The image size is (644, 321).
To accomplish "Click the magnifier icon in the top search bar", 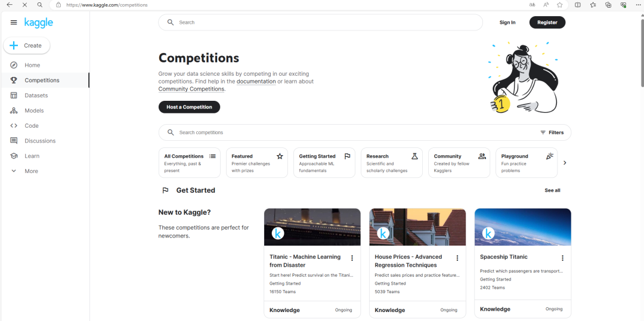I will (171, 22).
